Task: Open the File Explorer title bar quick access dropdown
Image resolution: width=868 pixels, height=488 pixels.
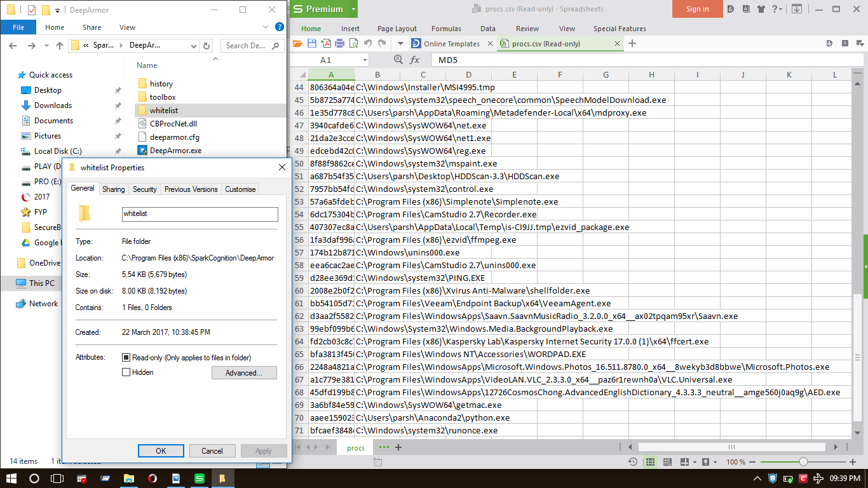Action: click(57, 10)
